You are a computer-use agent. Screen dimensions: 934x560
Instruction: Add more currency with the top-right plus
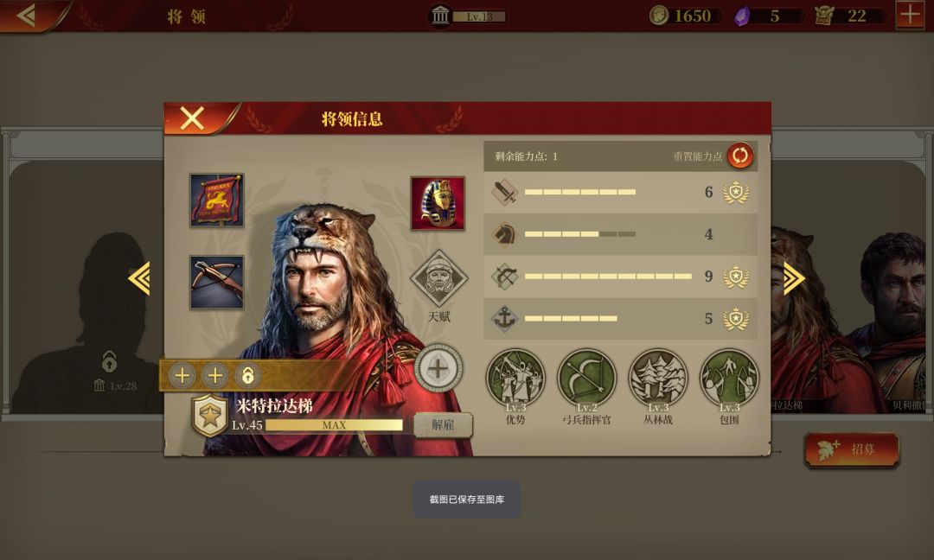coord(910,15)
